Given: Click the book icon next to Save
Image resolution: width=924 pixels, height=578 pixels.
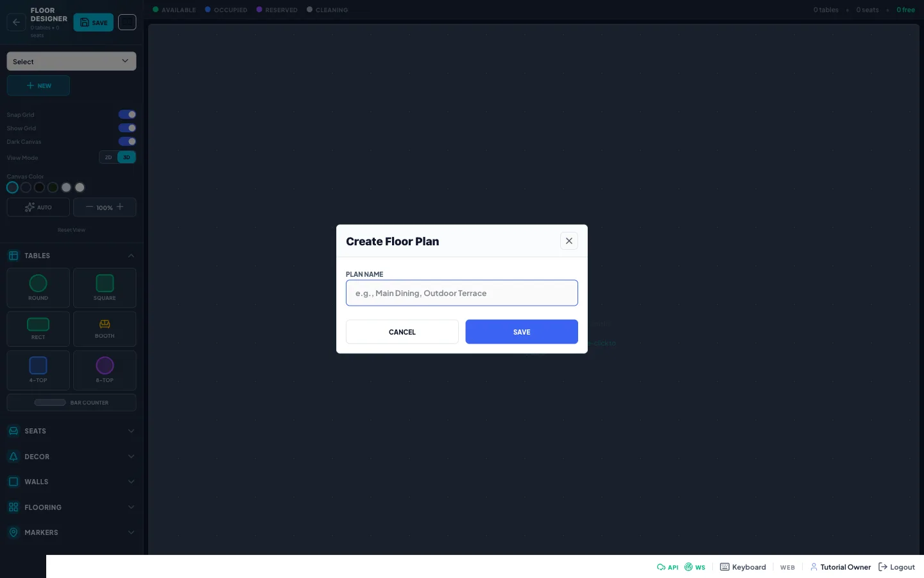Looking at the screenshot, I should coord(127,22).
